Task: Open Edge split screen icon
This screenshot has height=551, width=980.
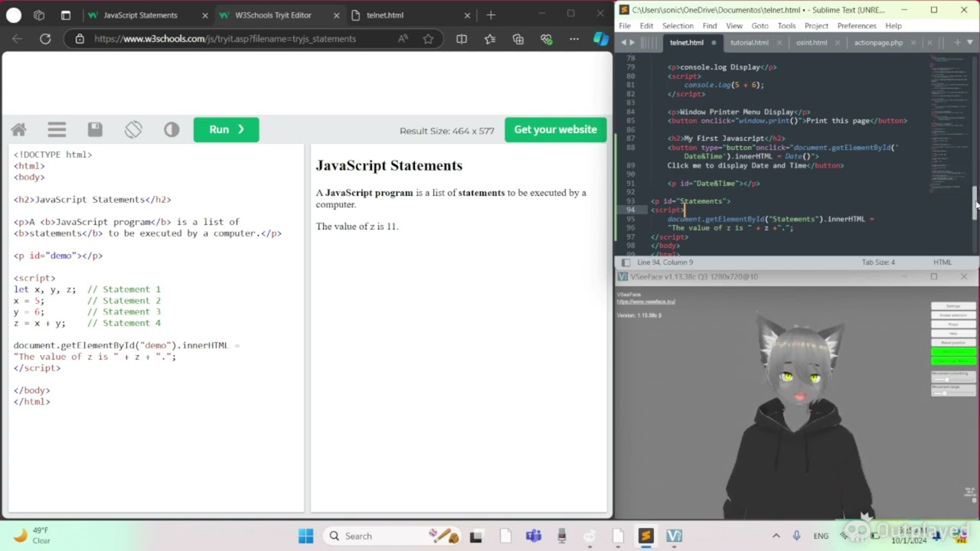Action: click(x=462, y=38)
